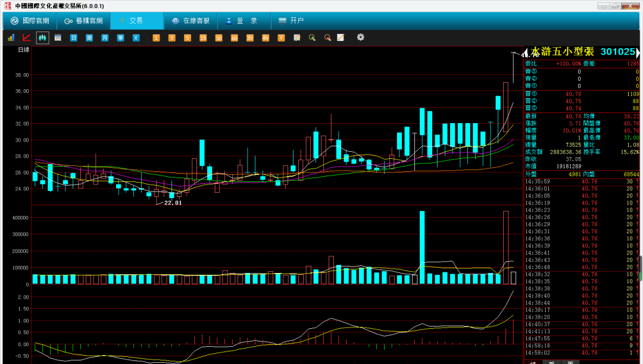Select the tick row at 14:36:48

tap(581, 267)
